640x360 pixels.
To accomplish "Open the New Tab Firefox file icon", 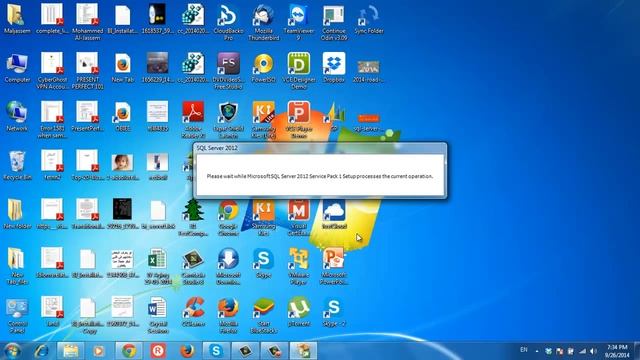I will 122,67.
